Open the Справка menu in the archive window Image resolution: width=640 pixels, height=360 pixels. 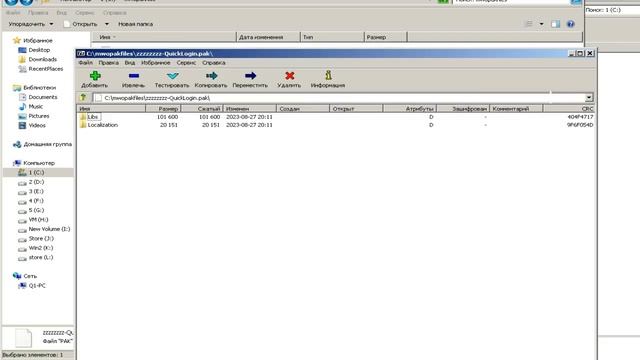tap(214, 62)
